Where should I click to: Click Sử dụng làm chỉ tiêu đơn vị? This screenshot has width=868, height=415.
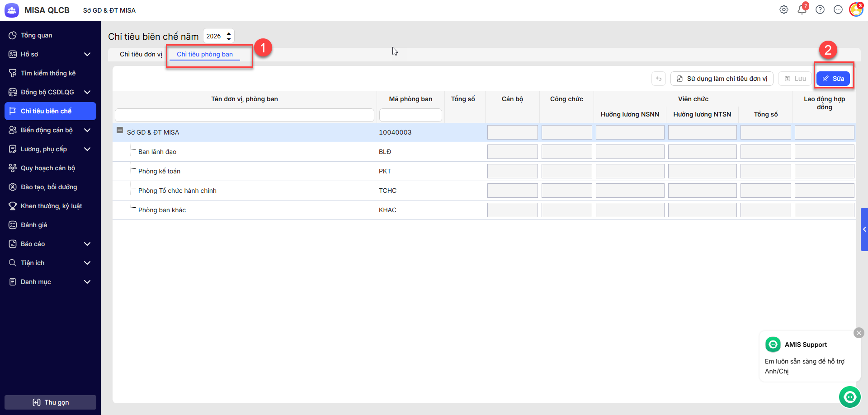(722, 79)
